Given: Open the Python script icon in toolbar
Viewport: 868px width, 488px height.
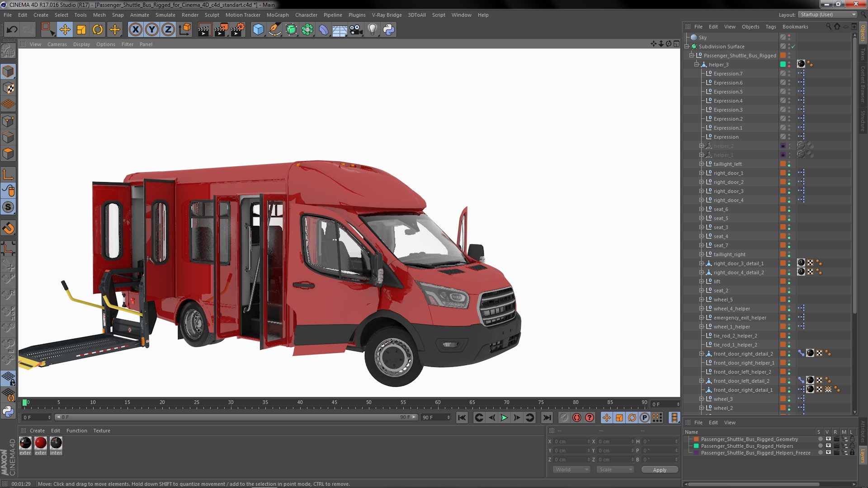Looking at the screenshot, I should (x=389, y=30).
